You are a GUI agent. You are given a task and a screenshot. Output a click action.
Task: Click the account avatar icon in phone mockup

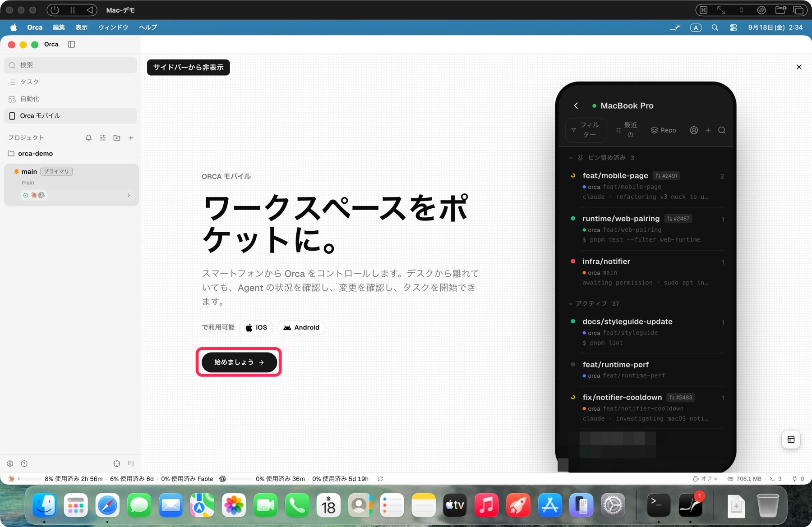coord(694,130)
